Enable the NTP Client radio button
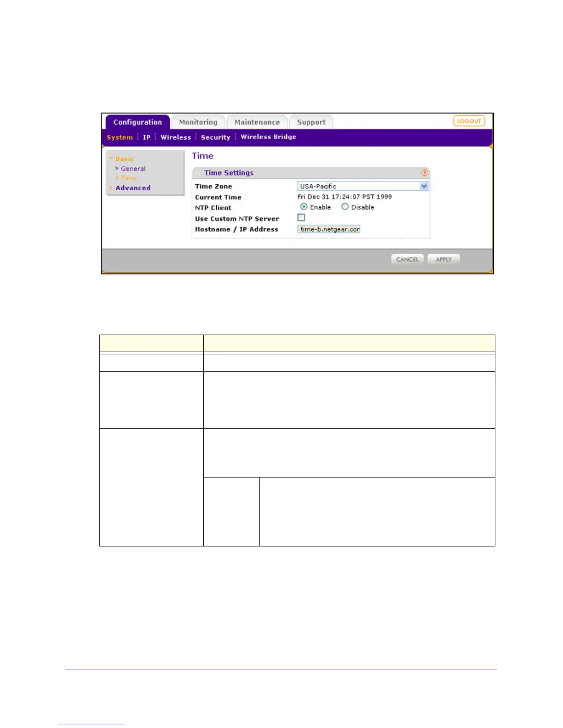The width and height of the screenshot is (563, 728). 304,207
